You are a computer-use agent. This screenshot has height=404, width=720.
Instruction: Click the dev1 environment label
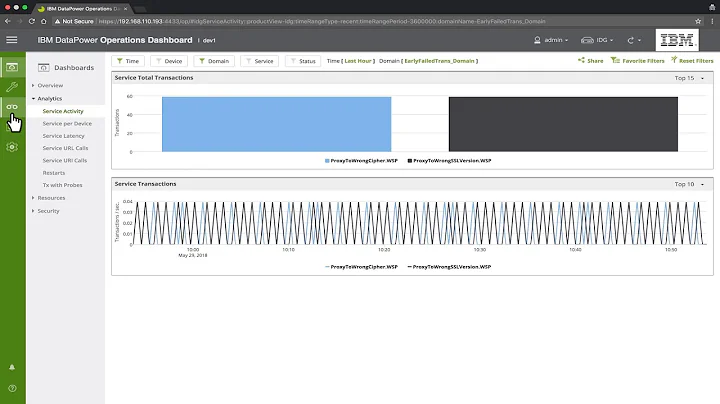(x=209, y=40)
